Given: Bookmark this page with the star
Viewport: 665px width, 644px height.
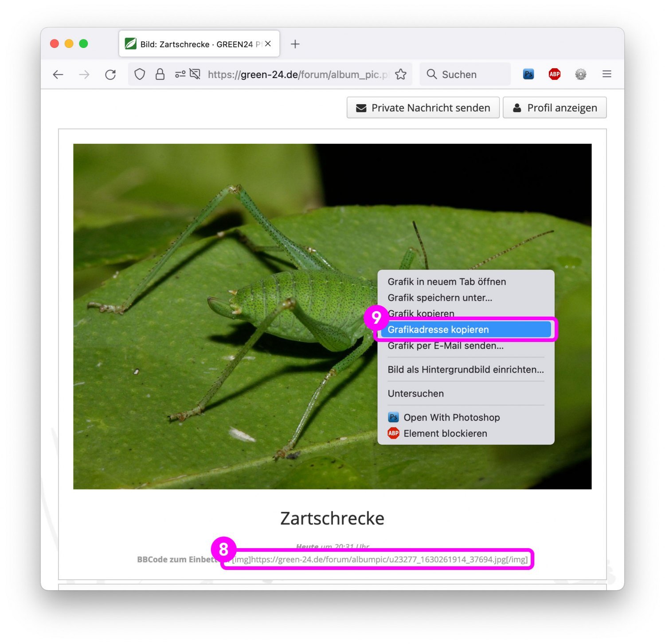Looking at the screenshot, I should coord(401,75).
